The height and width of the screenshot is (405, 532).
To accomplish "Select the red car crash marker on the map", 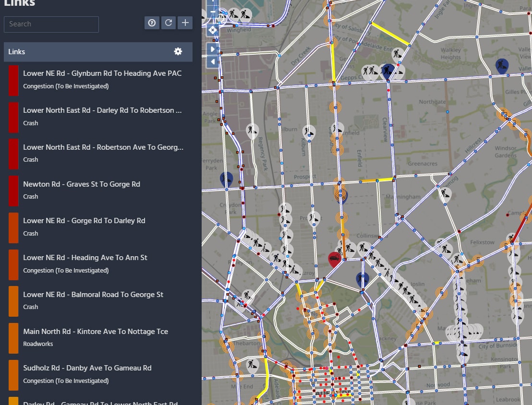I will coord(335,257).
